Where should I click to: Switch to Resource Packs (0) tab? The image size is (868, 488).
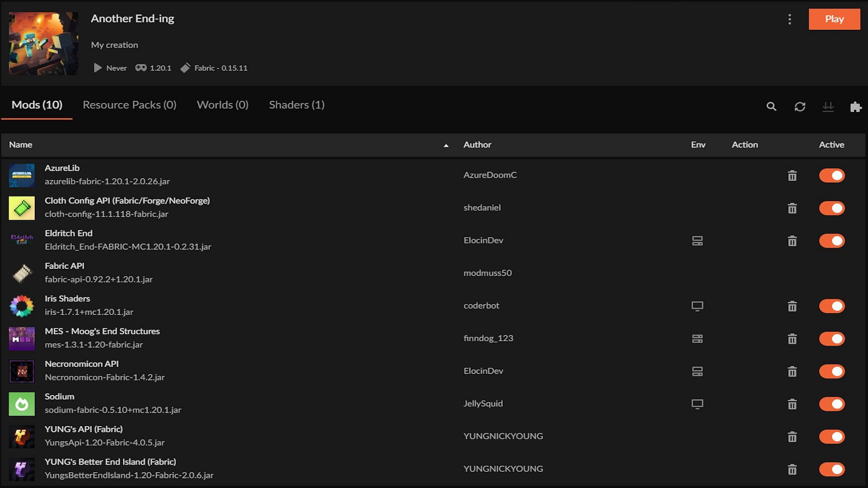pyautogui.click(x=129, y=105)
